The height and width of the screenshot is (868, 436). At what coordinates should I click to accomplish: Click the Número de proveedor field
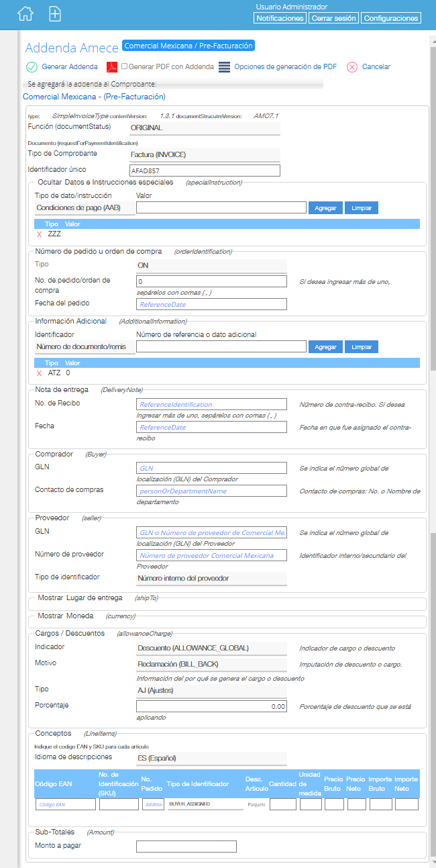[x=211, y=555]
